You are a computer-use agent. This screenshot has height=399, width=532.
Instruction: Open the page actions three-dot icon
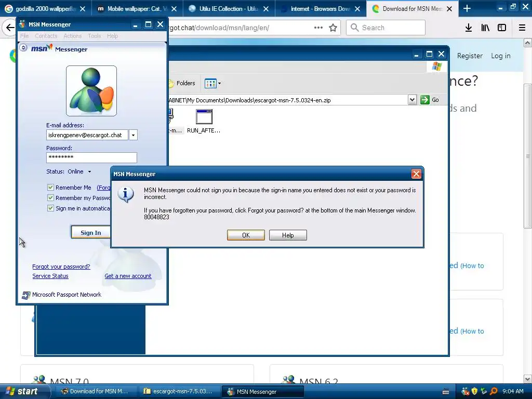tap(318, 28)
